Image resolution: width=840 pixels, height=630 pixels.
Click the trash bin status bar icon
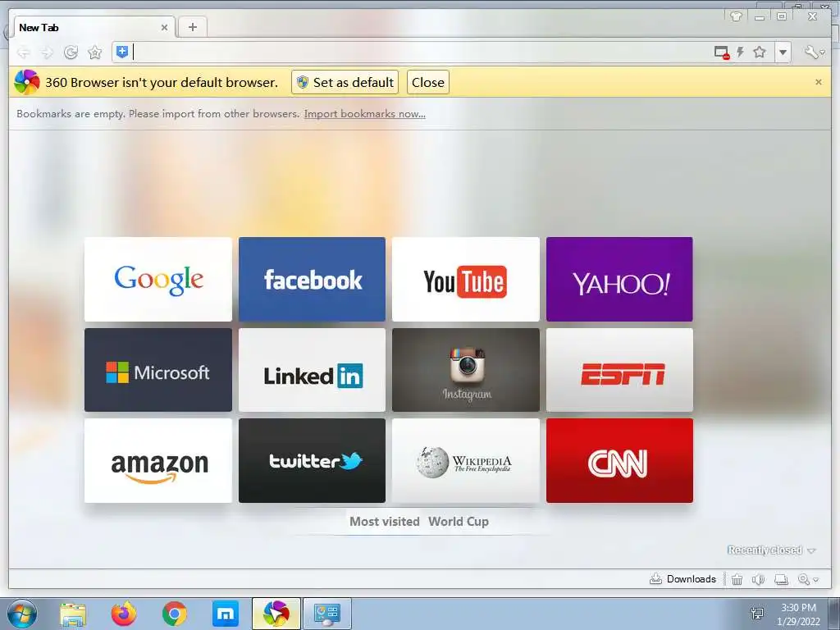(737, 579)
